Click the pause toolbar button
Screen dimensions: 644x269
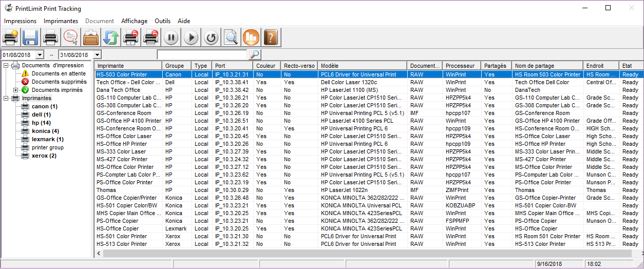pyautogui.click(x=171, y=37)
